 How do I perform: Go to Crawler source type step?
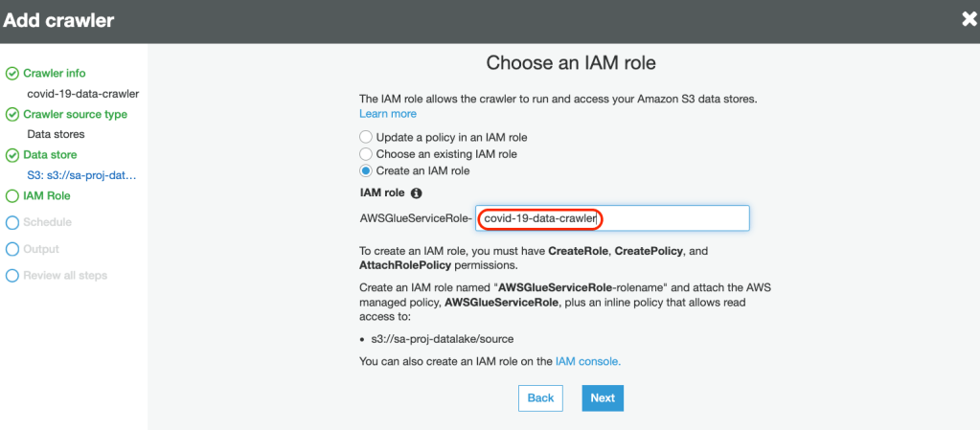75,115
